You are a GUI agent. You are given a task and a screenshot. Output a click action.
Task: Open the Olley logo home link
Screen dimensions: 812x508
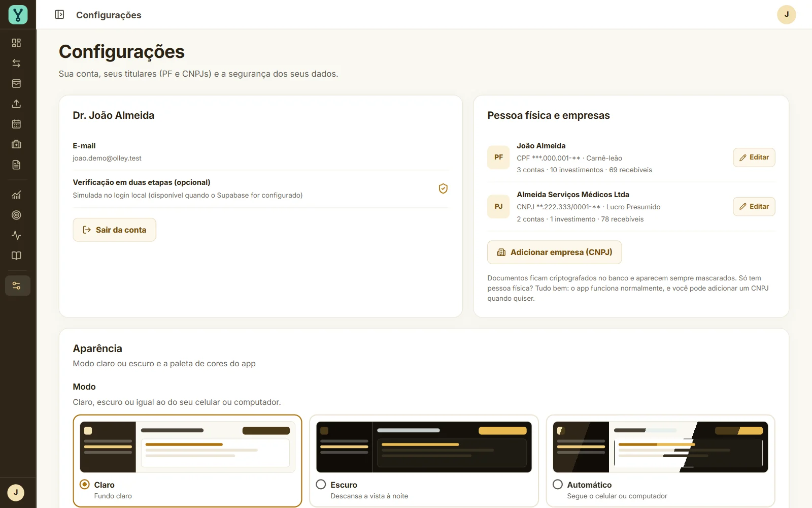18,15
